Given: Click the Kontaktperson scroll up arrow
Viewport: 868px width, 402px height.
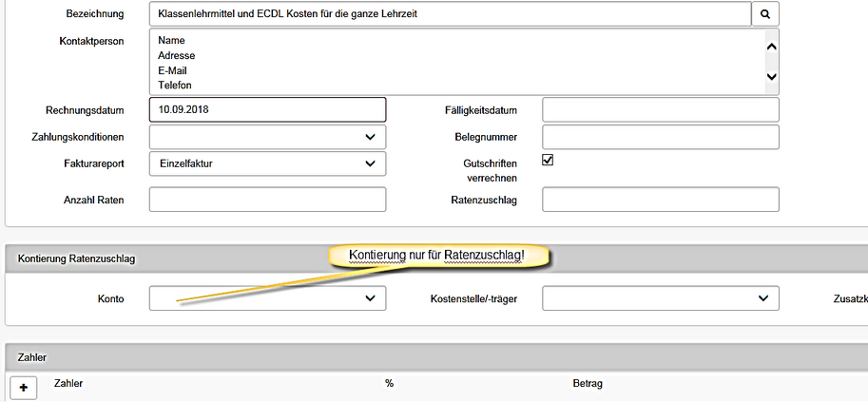Looking at the screenshot, I should coord(772,48).
